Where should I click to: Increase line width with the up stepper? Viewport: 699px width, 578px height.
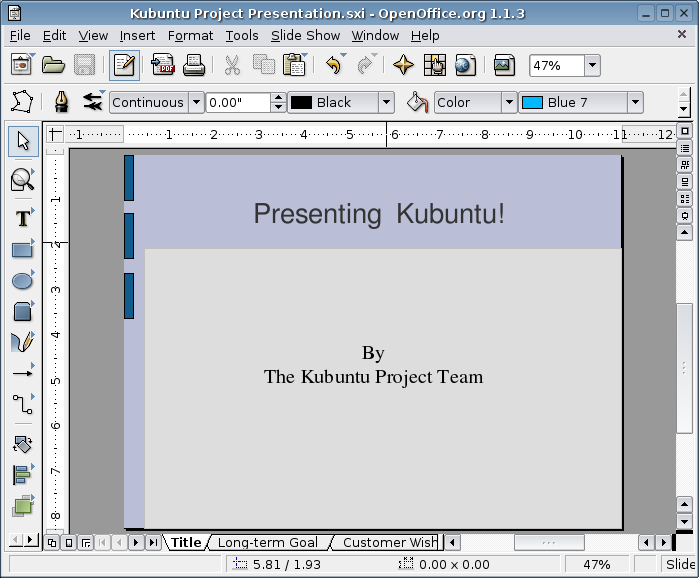click(x=278, y=98)
